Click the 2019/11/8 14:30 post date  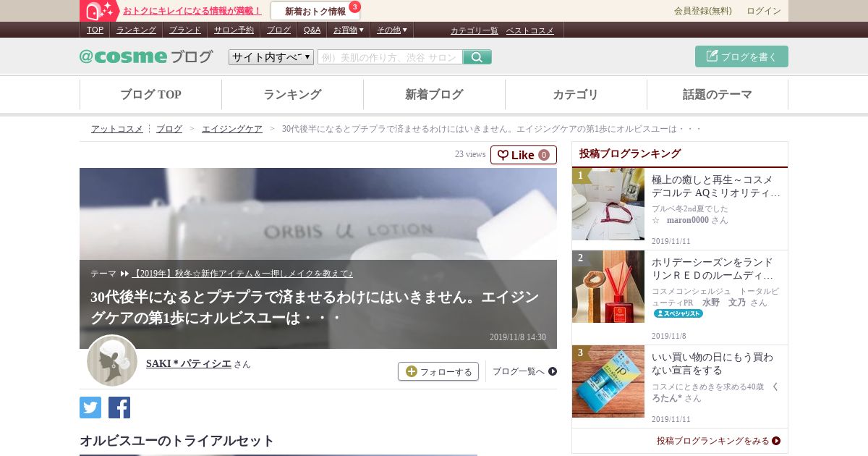[518, 337]
